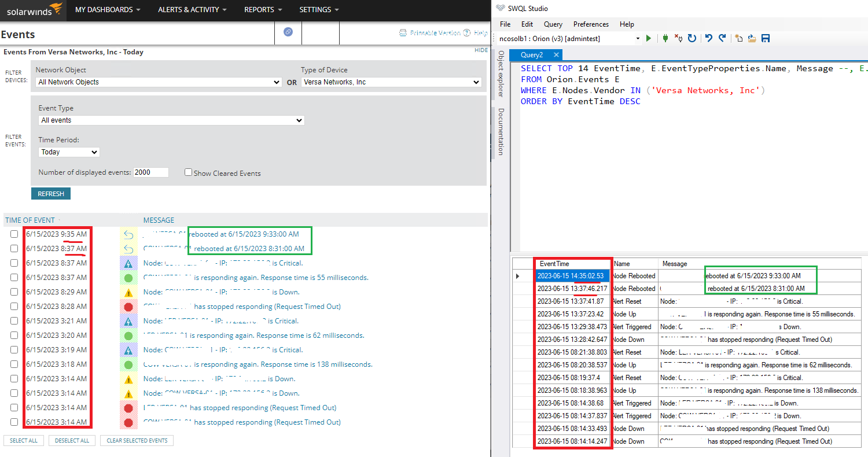Select the 2023-06-15 08:21:38.803 cell
This screenshot has width=868, height=457.
point(572,352)
